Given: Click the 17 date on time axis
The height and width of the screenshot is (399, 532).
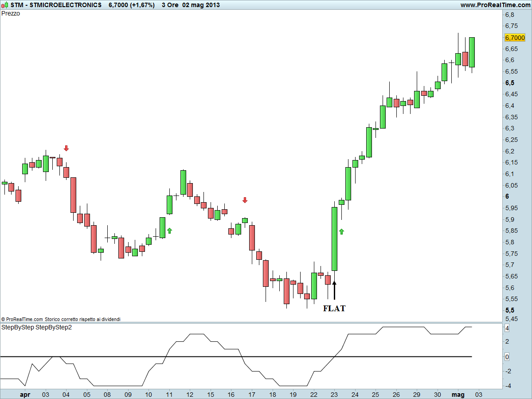Looking at the screenshot, I should (252, 394).
